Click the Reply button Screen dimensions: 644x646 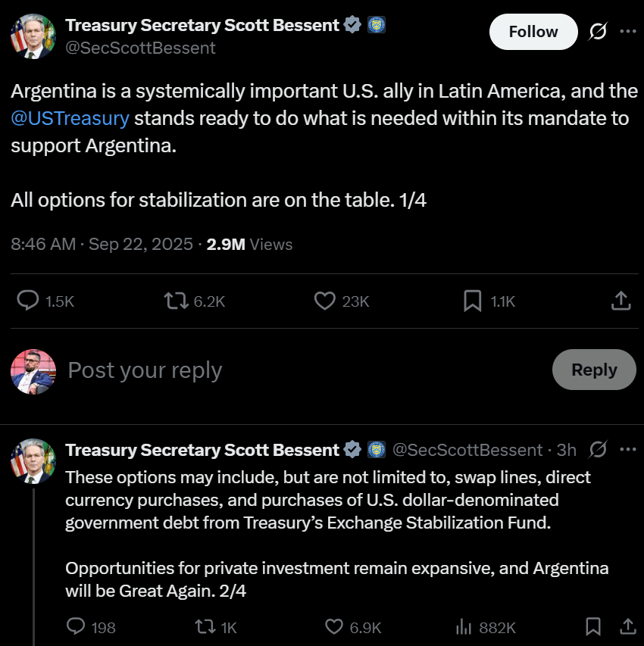(594, 370)
